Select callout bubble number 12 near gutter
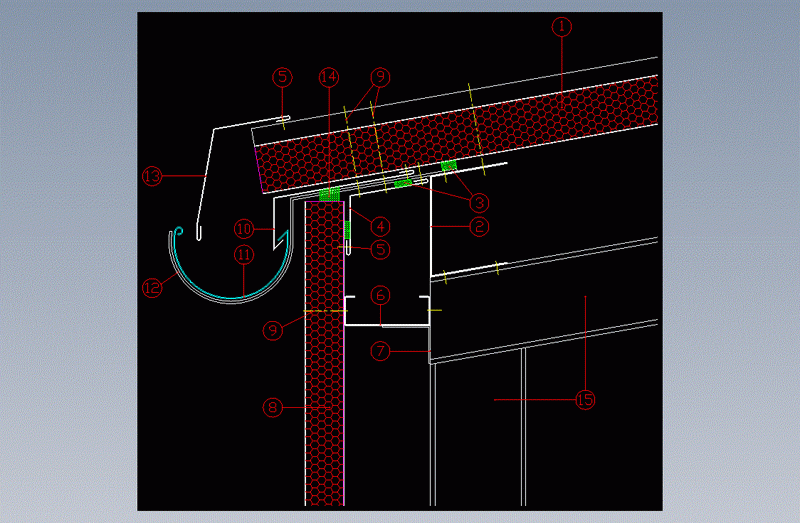Viewport: 800px width, 523px height. [152, 288]
